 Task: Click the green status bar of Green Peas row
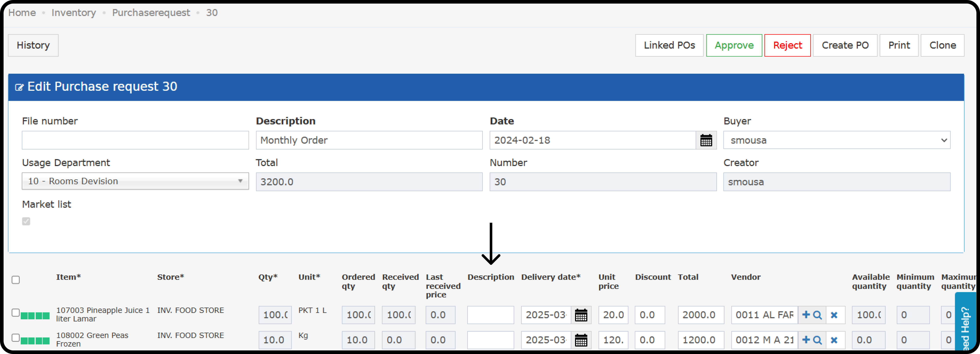(x=35, y=341)
